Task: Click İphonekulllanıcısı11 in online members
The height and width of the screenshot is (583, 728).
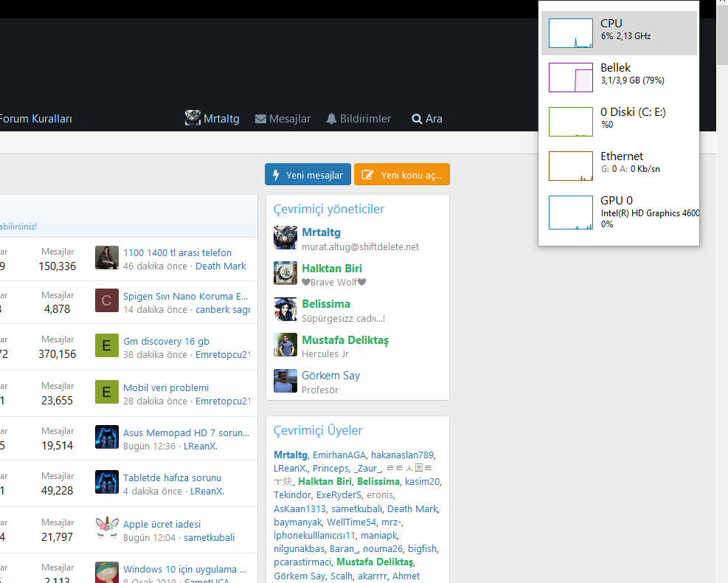Action: (x=314, y=536)
